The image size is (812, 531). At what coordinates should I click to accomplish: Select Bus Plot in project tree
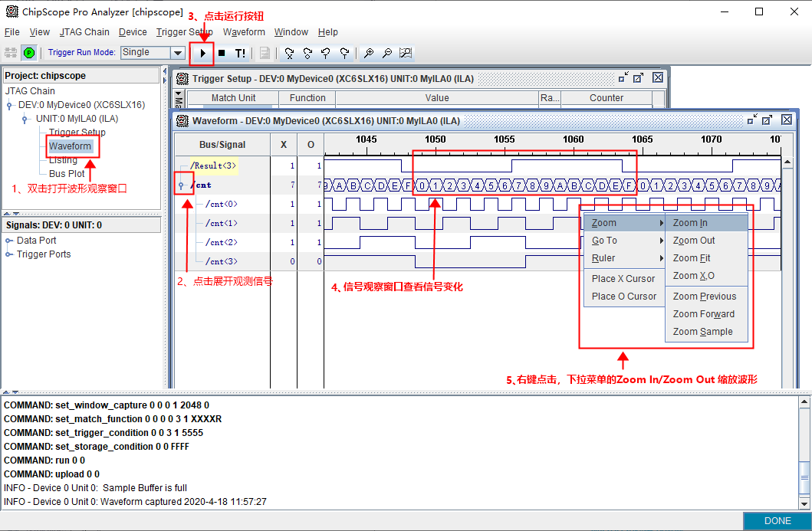coord(67,174)
